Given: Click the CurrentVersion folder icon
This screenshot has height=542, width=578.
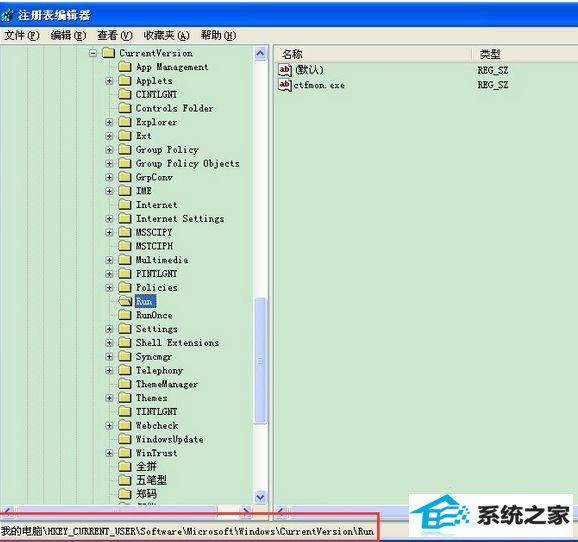Looking at the screenshot, I should pos(108,53).
